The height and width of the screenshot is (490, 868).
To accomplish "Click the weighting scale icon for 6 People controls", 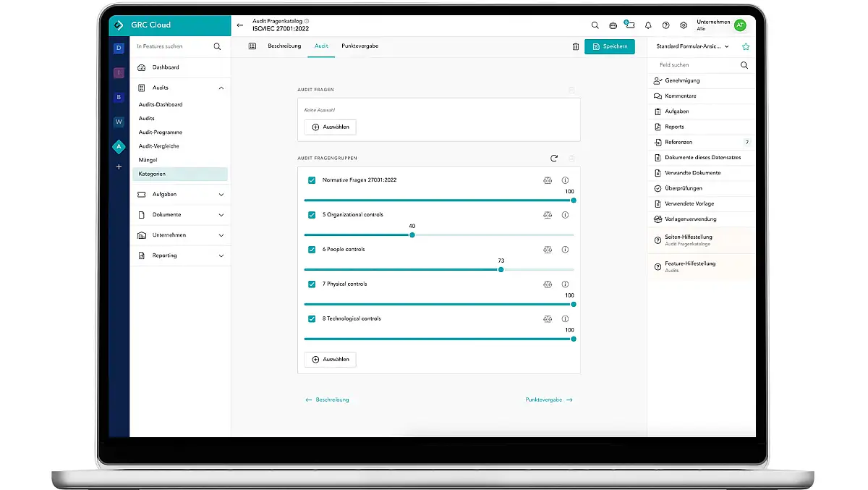I will (548, 250).
